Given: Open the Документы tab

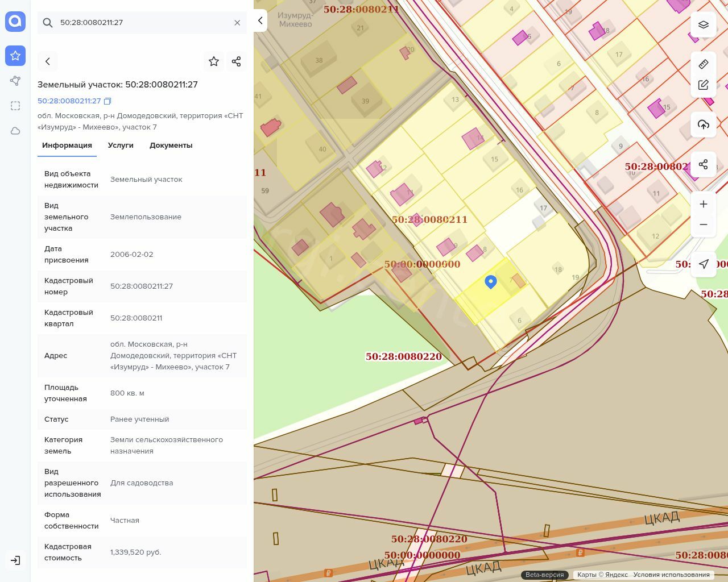Looking at the screenshot, I should tap(171, 145).
